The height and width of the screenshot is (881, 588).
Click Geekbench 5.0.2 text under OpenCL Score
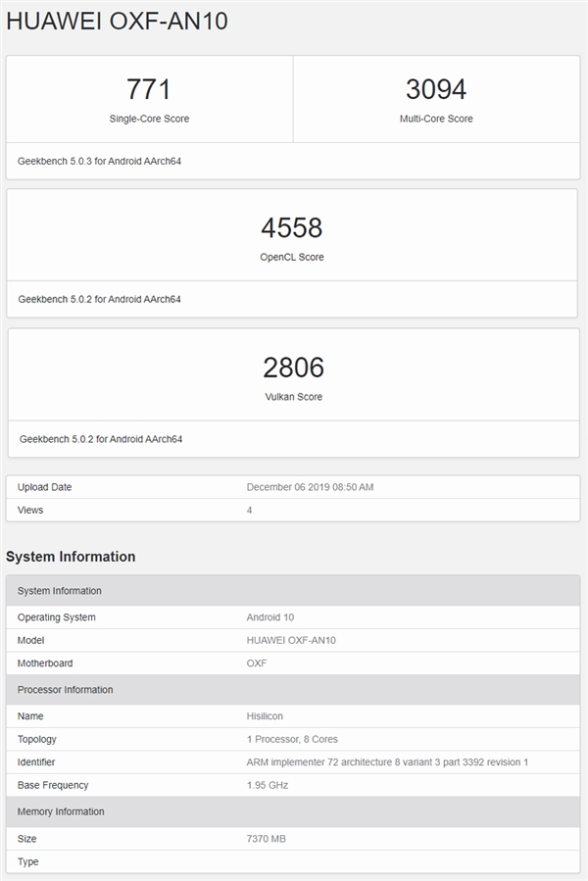tap(100, 300)
